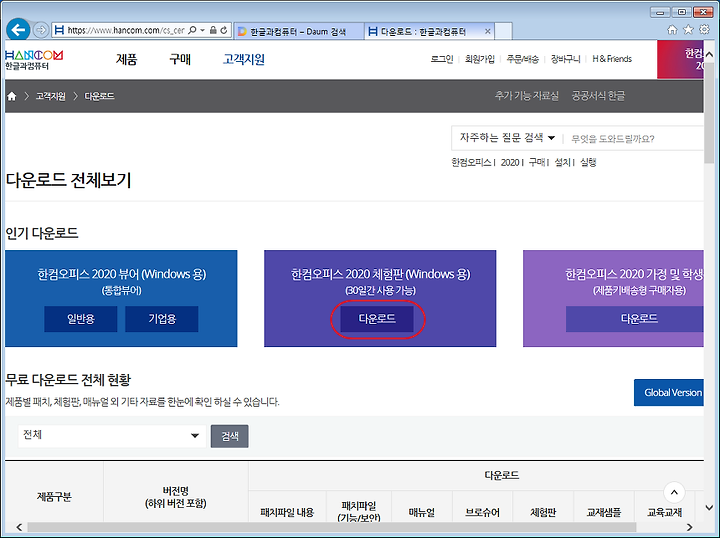Click the browser forward arrow

tap(41, 30)
